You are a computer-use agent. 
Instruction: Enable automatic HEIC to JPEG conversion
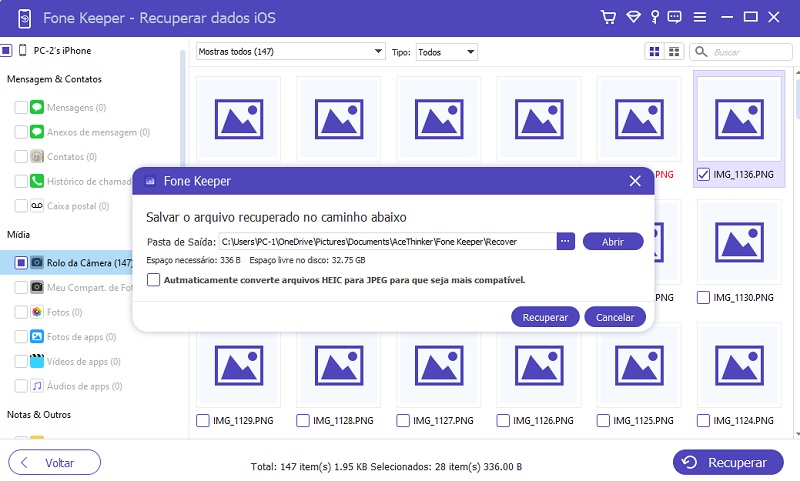(x=154, y=280)
